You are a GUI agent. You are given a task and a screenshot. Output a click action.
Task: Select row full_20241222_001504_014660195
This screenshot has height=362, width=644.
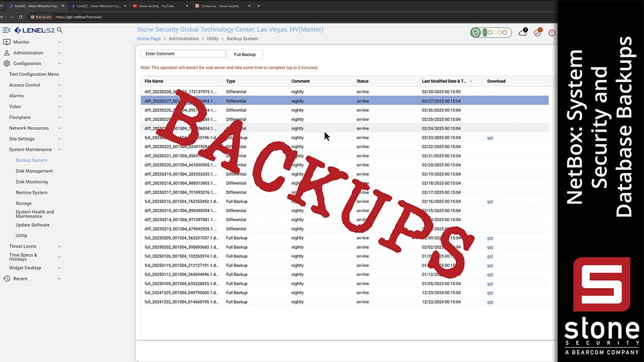click(x=345, y=302)
